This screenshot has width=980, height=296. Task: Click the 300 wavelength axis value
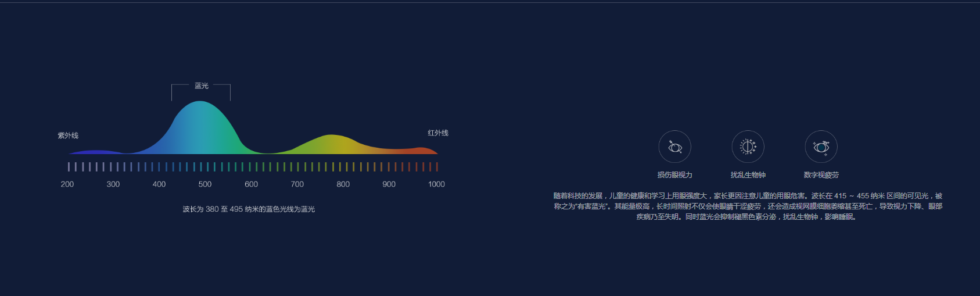coord(113,184)
